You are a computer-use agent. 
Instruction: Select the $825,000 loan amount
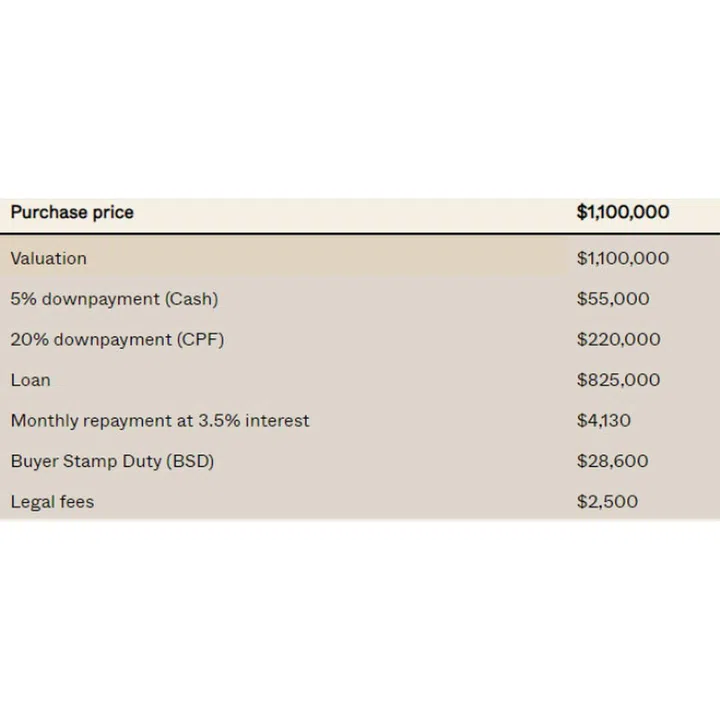618,380
